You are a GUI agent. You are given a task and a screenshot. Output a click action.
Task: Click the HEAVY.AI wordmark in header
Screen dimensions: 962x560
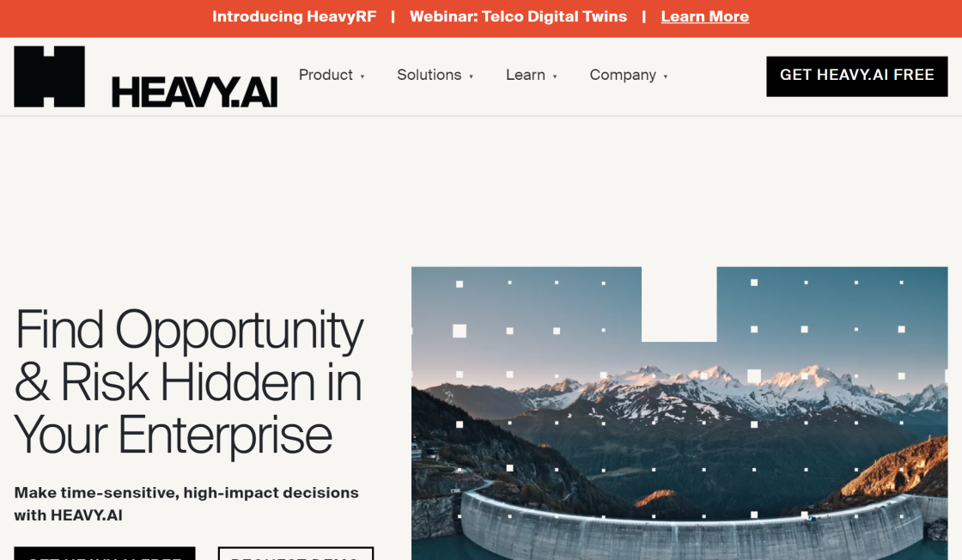(x=194, y=93)
